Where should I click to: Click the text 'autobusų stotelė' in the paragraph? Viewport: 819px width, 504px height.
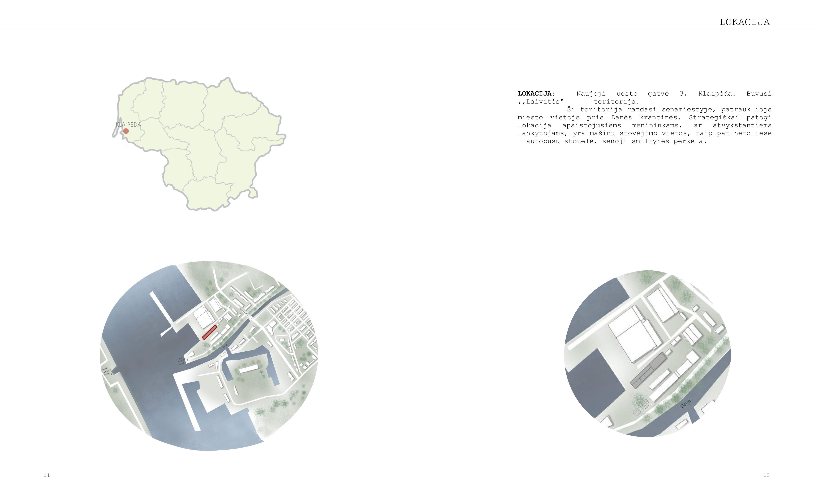pyautogui.click(x=560, y=141)
